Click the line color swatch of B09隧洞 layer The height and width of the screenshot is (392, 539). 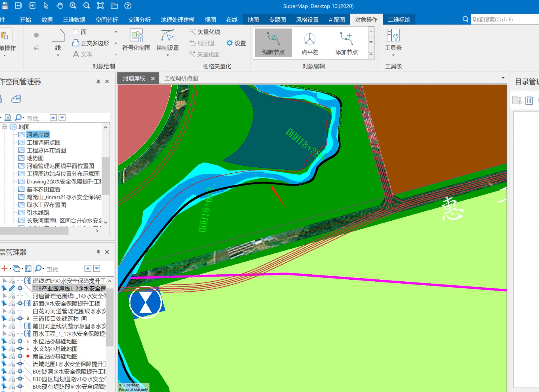[x=28, y=371]
